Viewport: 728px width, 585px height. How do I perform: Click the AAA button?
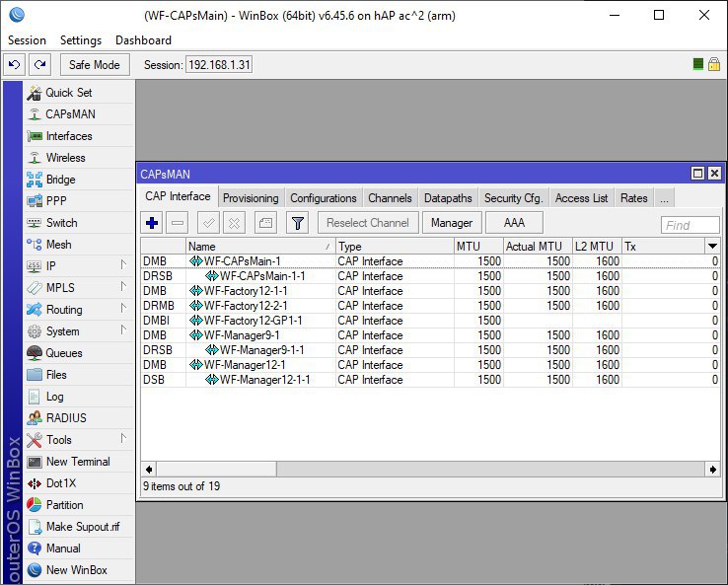coord(514,223)
